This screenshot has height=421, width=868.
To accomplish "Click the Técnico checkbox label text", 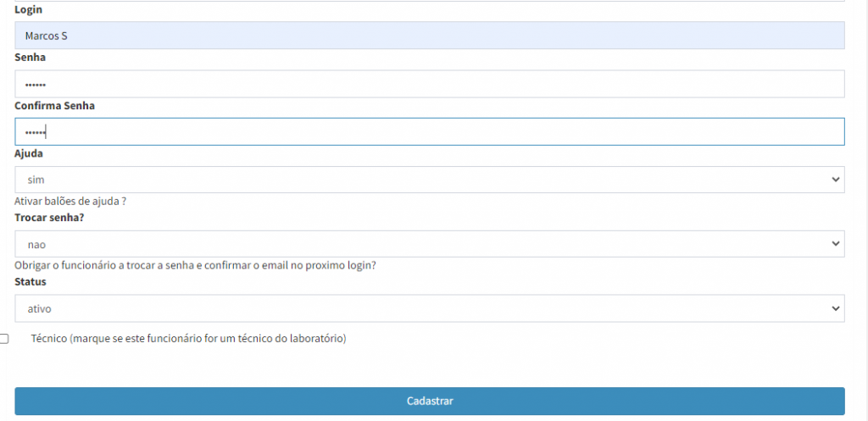I will tap(188, 339).
